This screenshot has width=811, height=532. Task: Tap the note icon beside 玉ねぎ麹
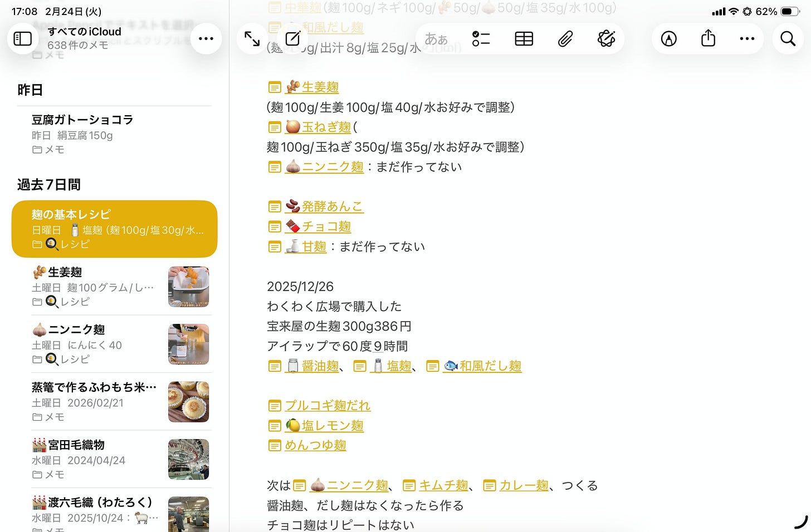(275, 127)
